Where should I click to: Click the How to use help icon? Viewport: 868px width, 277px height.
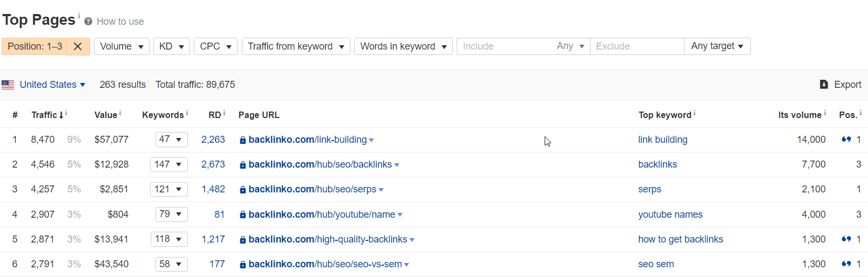point(88,22)
